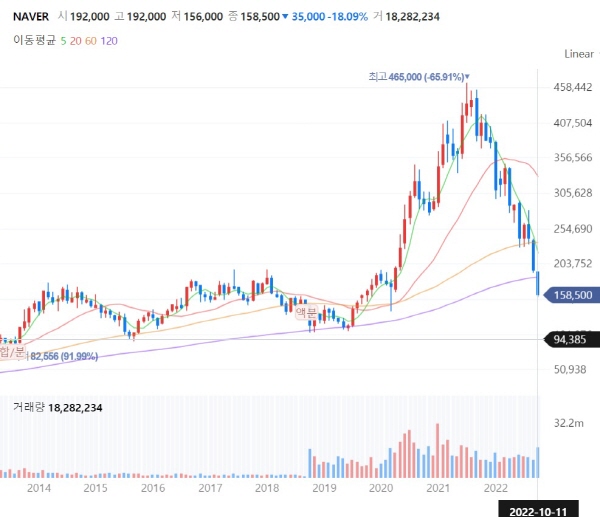Click the 2016 axis label
600x517 pixels.
click(x=153, y=488)
